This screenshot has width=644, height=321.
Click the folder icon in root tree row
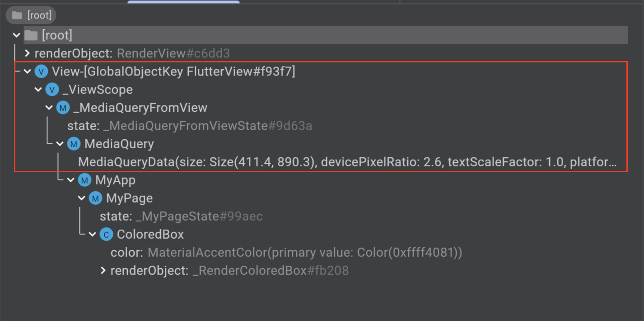[31, 35]
